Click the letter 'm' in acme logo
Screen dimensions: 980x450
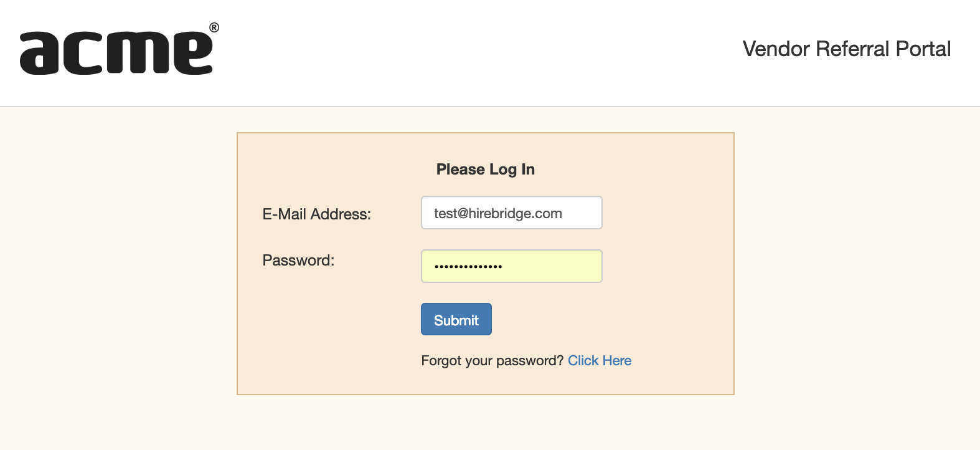[136, 54]
